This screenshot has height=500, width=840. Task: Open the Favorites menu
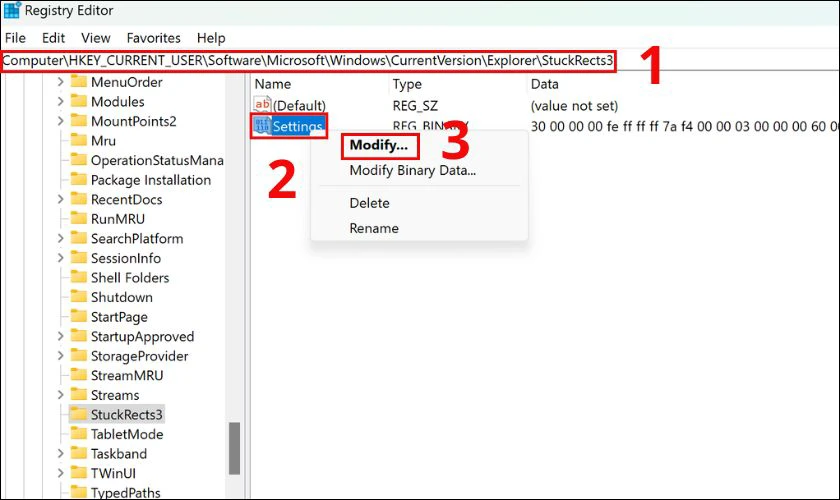154,38
